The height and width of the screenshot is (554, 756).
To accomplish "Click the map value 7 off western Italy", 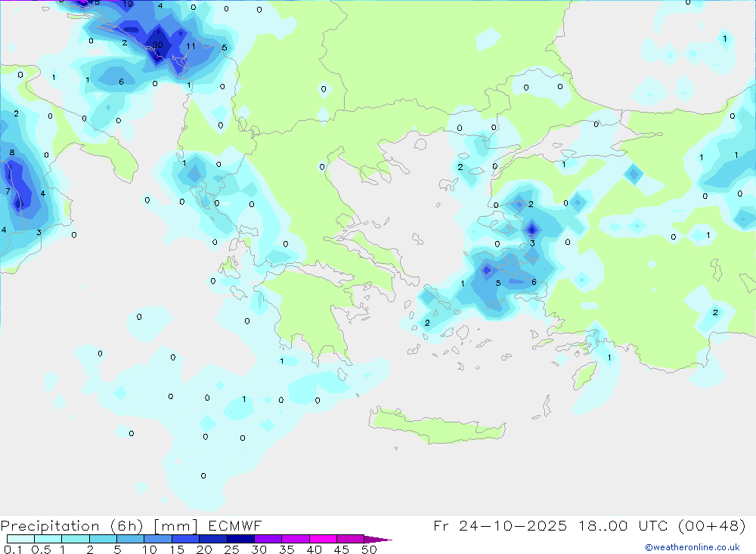I will (8, 191).
